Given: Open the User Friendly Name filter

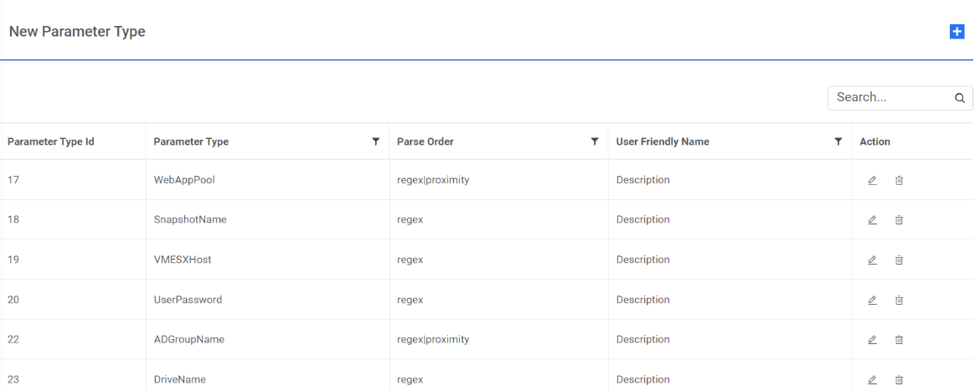Looking at the screenshot, I should [x=838, y=141].
